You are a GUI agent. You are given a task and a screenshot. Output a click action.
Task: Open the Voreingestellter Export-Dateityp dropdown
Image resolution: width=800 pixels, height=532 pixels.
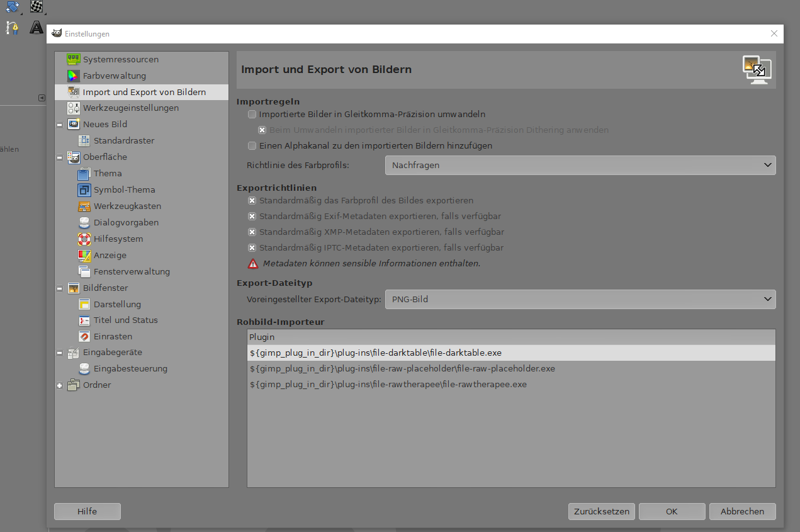pos(580,300)
